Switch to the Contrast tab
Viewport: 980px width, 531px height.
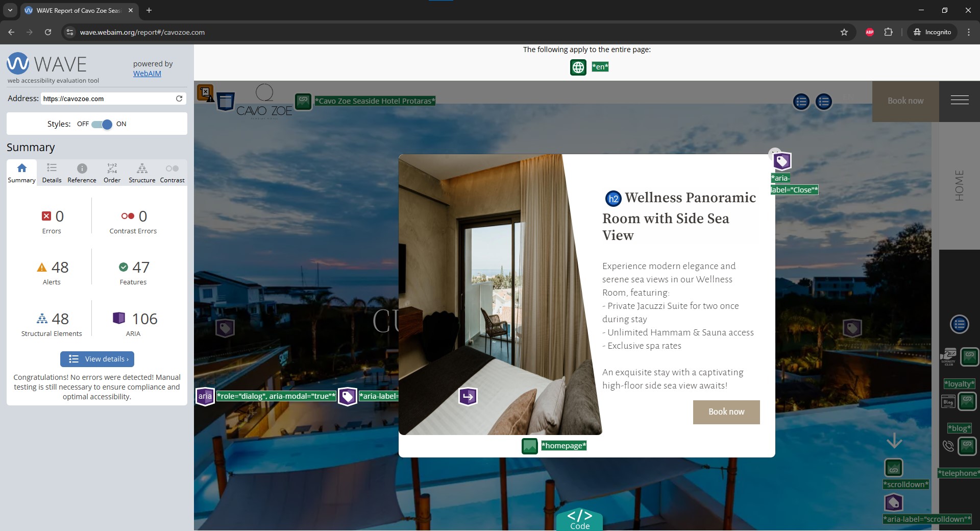pos(172,173)
